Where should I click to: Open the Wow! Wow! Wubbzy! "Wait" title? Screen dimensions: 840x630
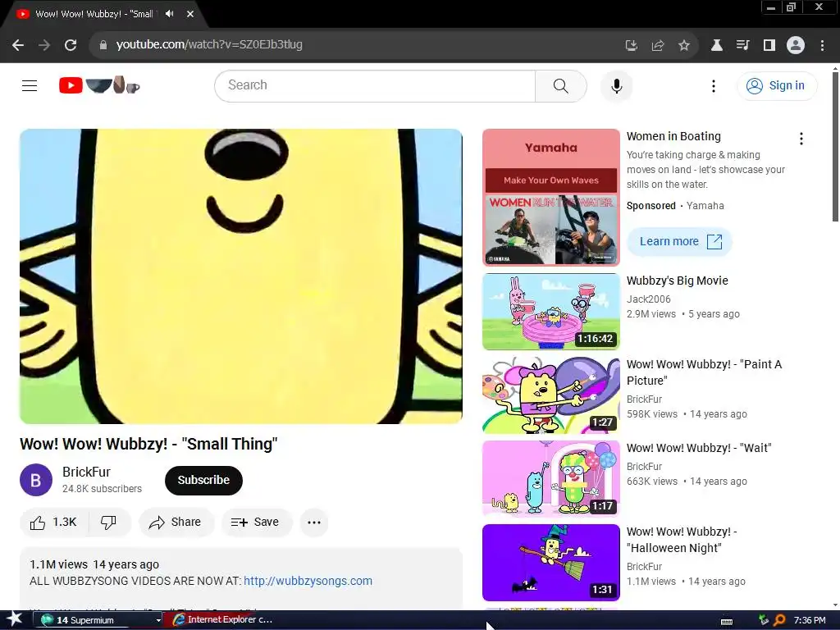coord(699,448)
